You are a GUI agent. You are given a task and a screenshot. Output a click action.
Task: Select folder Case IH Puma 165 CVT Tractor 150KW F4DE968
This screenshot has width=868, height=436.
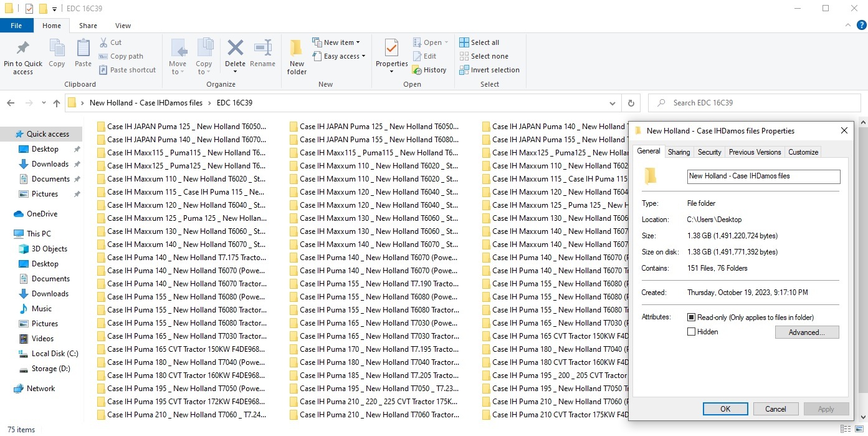click(x=181, y=349)
